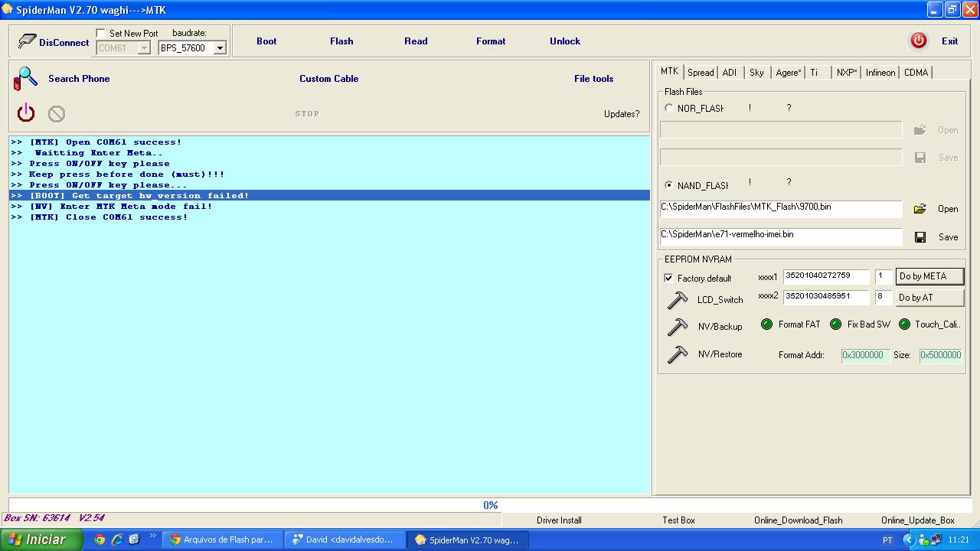Click the Do by META button
The width and height of the screenshot is (980, 551).
coord(929,276)
